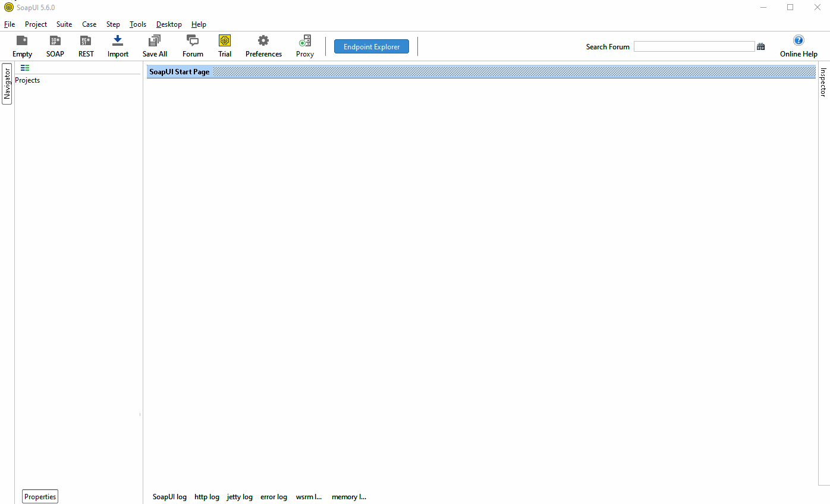Import an existing project
The width and height of the screenshot is (830, 504).
click(x=118, y=46)
